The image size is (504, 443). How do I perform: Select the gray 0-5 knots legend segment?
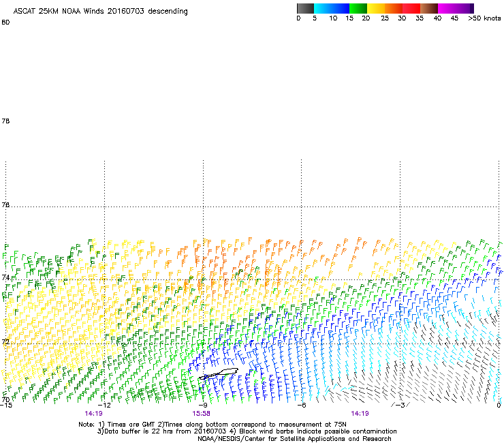pyautogui.click(x=305, y=8)
